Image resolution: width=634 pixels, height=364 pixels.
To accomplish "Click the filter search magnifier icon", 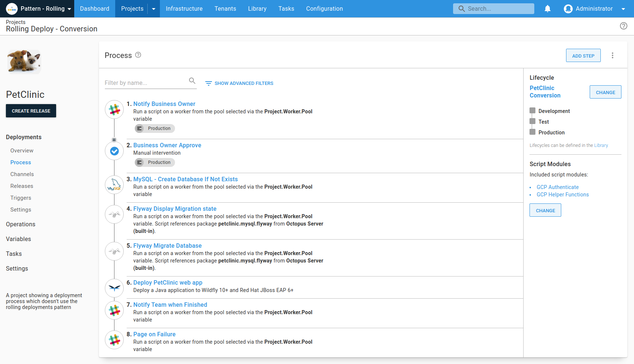I will pos(192,81).
